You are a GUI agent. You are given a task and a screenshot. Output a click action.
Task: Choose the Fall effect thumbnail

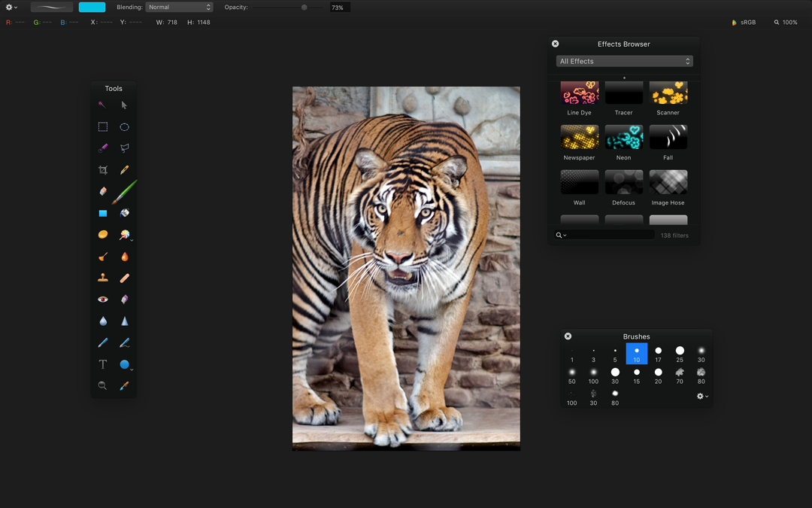tap(668, 137)
